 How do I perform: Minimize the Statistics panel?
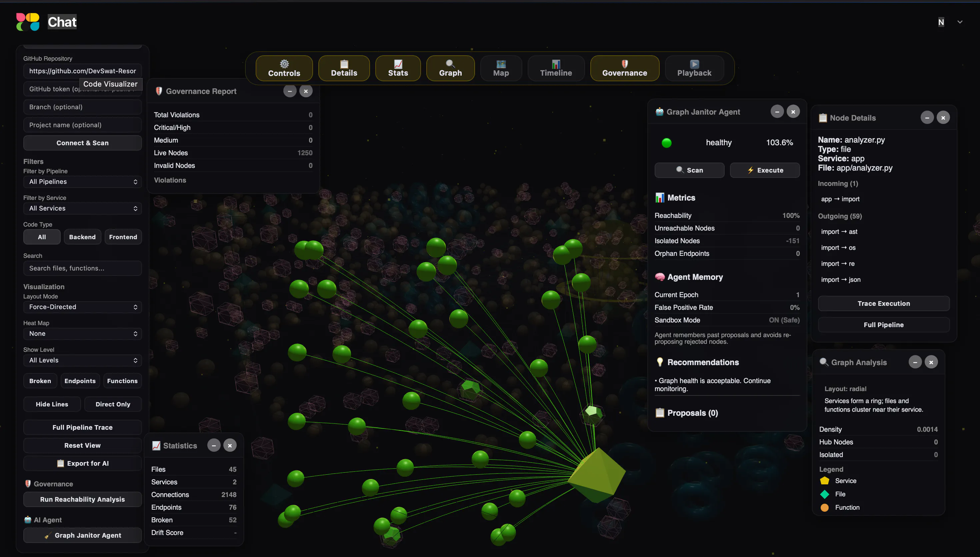pos(214,445)
